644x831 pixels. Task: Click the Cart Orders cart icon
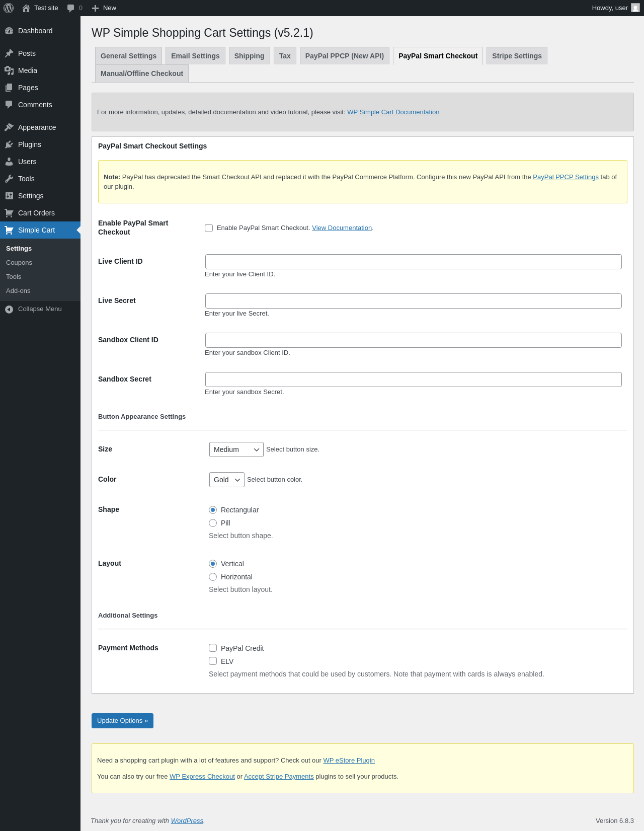pyautogui.click(x=9, y=213)
